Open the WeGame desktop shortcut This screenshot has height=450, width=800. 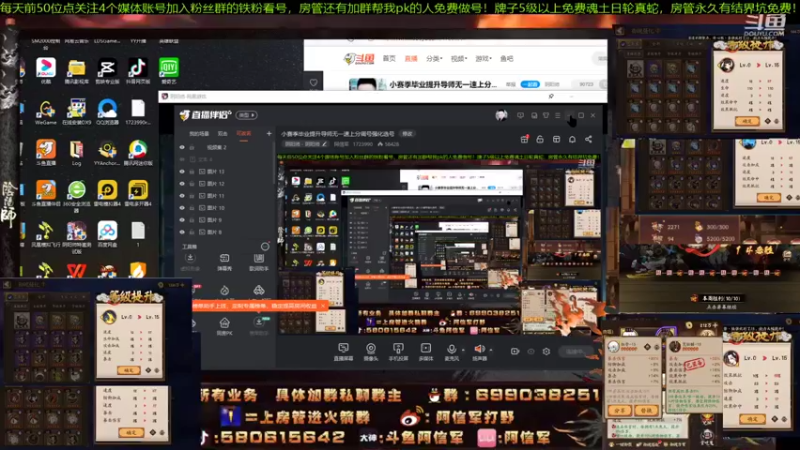(45, 112)
